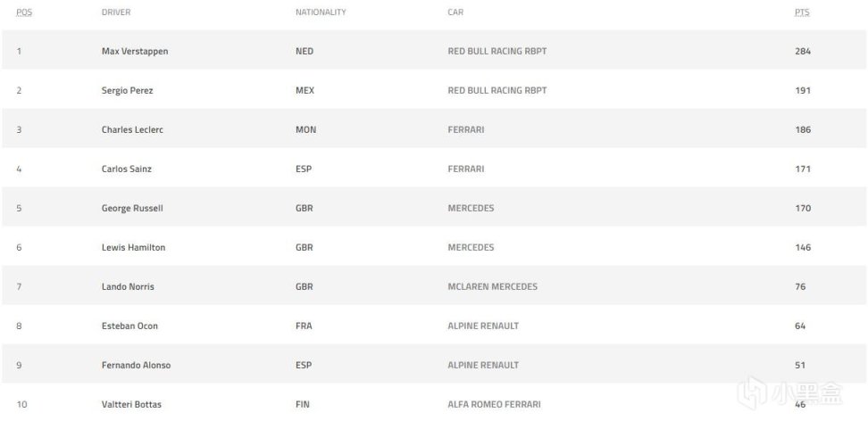Open the McLaren Mercedes team link
This screenshot has height=421, width=868.
[492, 286]
